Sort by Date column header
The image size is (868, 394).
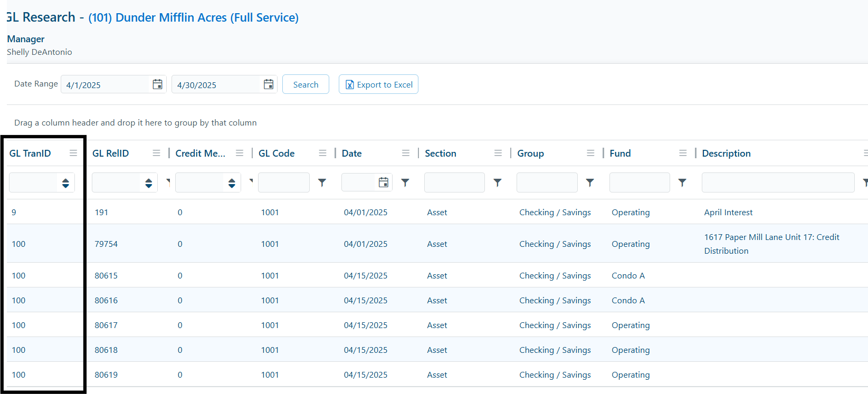click(x=351, y=153)
